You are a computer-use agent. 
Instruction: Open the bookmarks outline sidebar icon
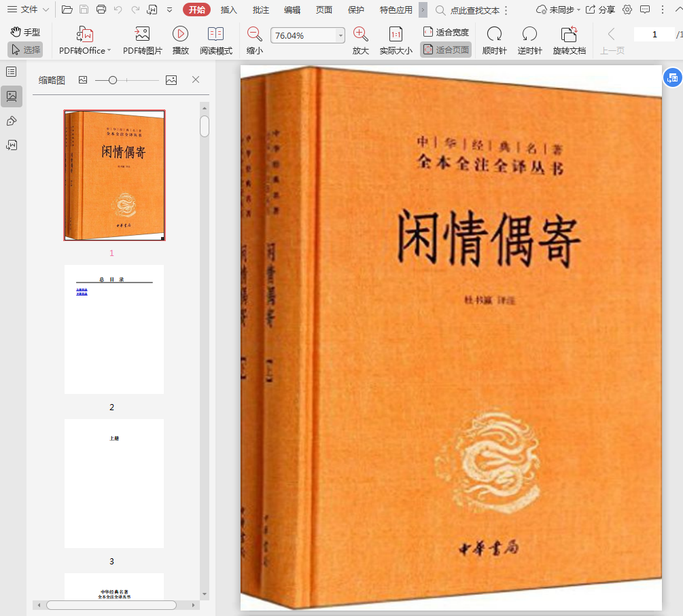12,72
